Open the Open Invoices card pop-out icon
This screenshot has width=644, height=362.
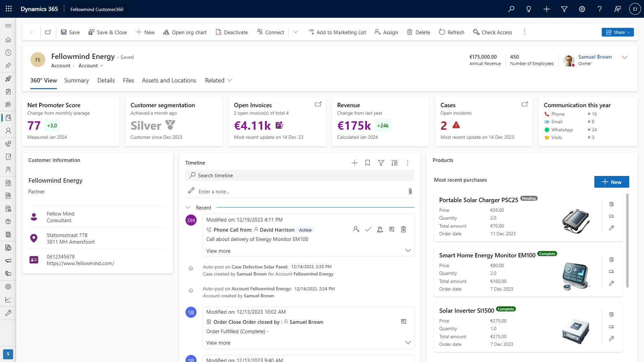pos(318,105)
